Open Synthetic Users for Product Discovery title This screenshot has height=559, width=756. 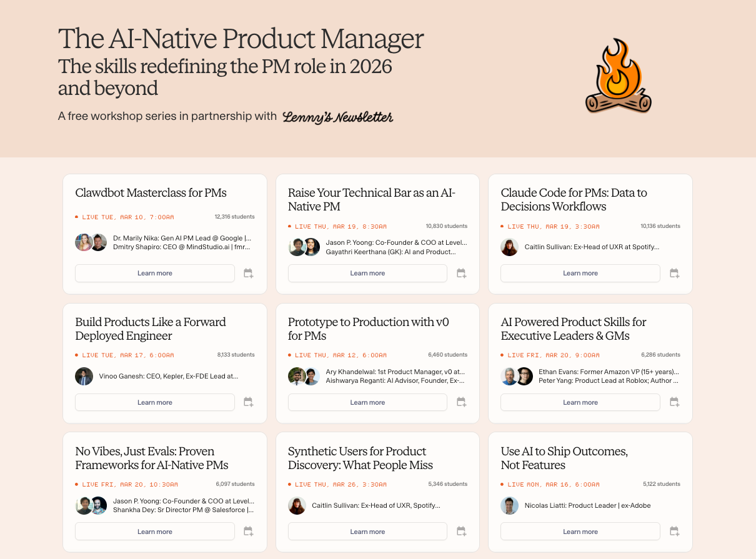point(361,458)
